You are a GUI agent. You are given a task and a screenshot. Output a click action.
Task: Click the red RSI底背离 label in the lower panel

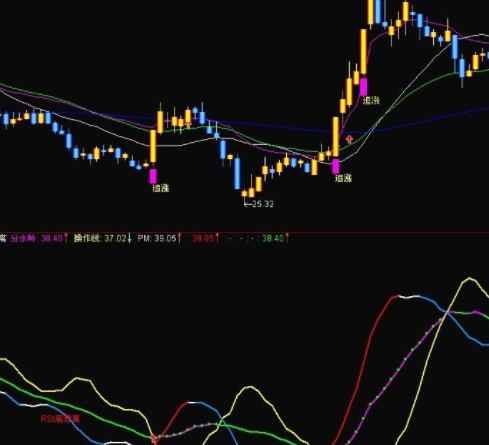pyautogui.click(x=60, y=419)
